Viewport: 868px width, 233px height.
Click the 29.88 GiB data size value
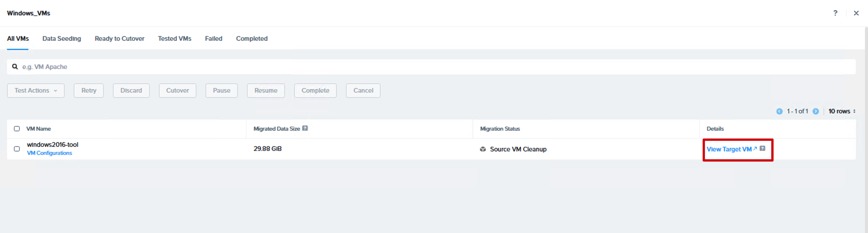pyautogui.click(x=268, y=149)
